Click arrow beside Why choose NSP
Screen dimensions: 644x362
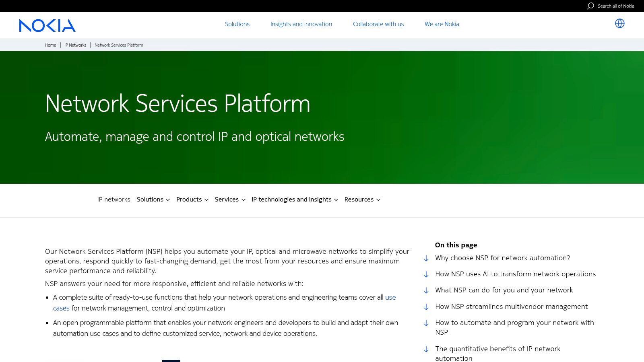(x=426, y=258)
